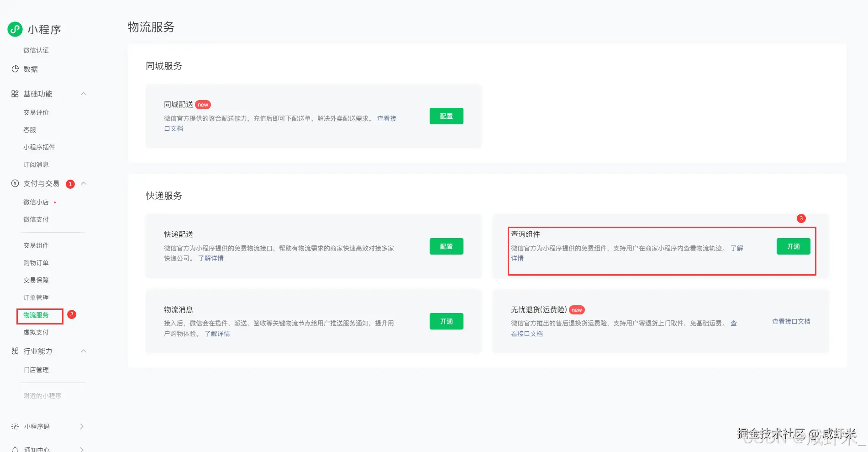Click the 支付与交易 section label
Image resolution: width=868 pixels, height=452 pixels.
tap(42, 183)
